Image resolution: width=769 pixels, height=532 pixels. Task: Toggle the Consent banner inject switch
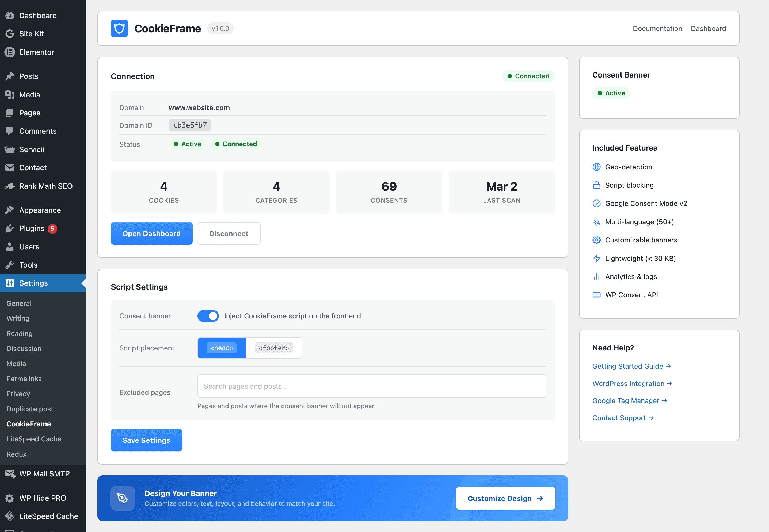[208, 316]
